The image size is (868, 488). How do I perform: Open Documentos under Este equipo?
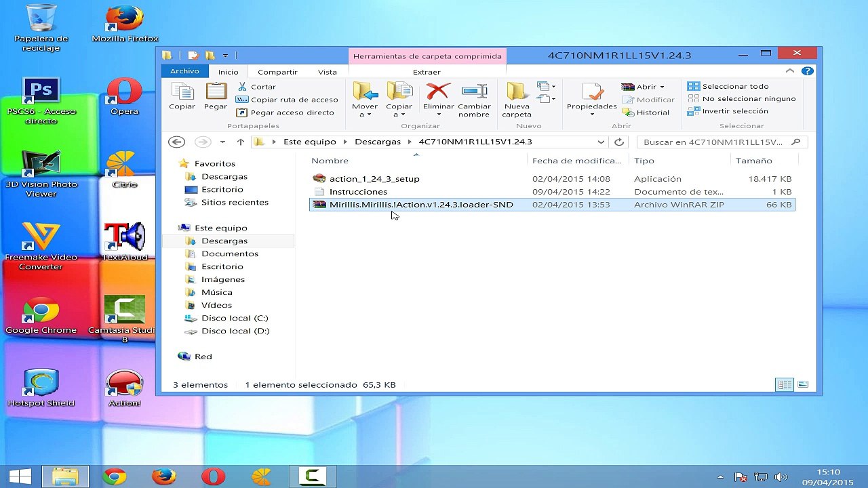[229, 253]
